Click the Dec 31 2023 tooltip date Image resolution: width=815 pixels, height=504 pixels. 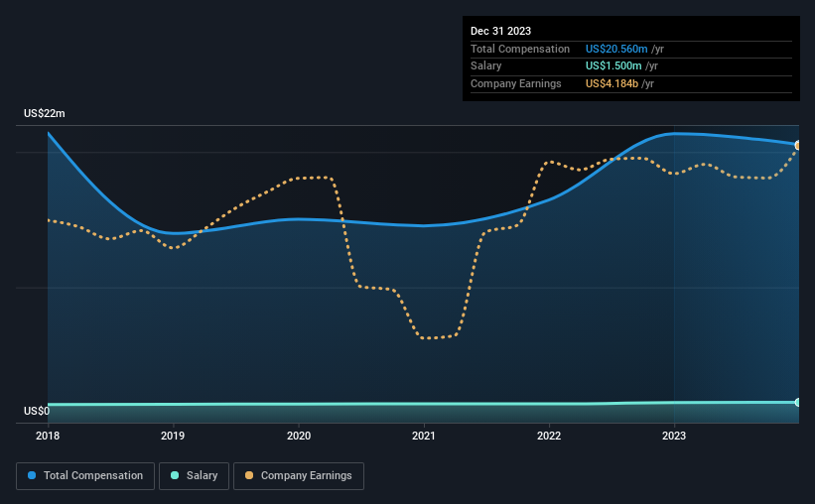(x=500, y=31)
